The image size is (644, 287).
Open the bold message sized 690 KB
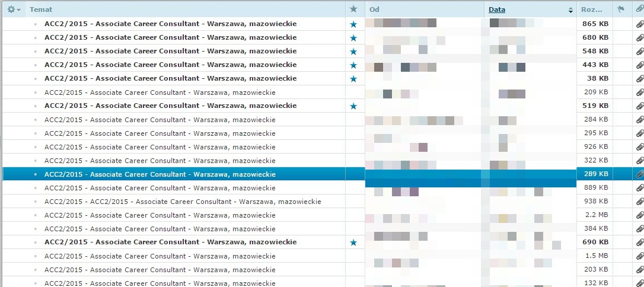[x=170, y=242]
